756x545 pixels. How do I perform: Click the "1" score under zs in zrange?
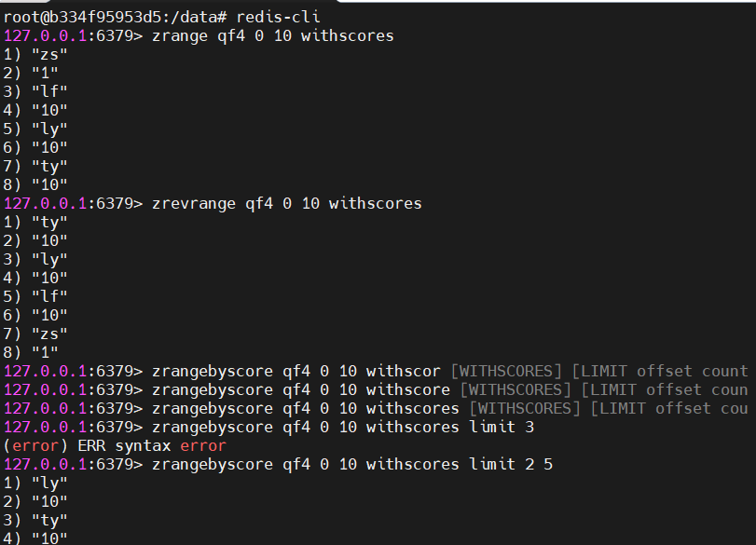click(x=45, y=74)
